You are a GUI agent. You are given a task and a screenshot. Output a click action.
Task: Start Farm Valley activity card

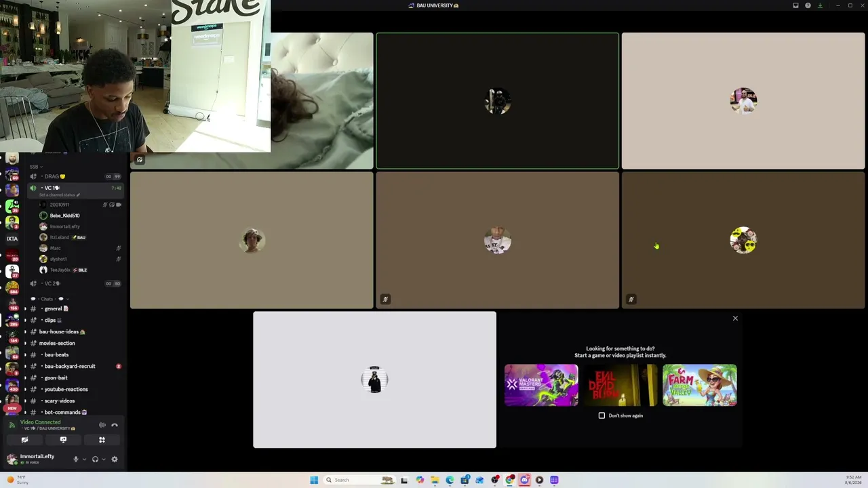coord(700,385)
